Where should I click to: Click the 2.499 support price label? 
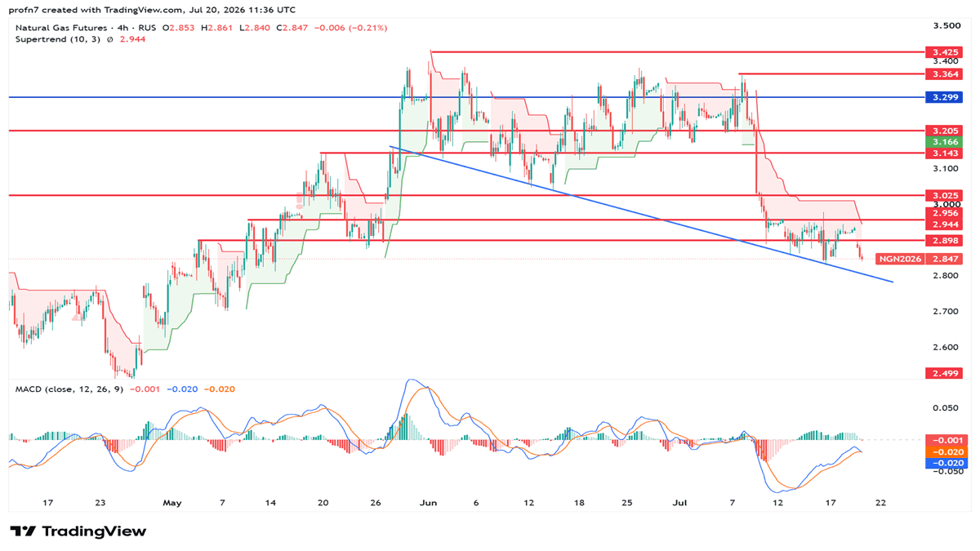pos(945,373)
